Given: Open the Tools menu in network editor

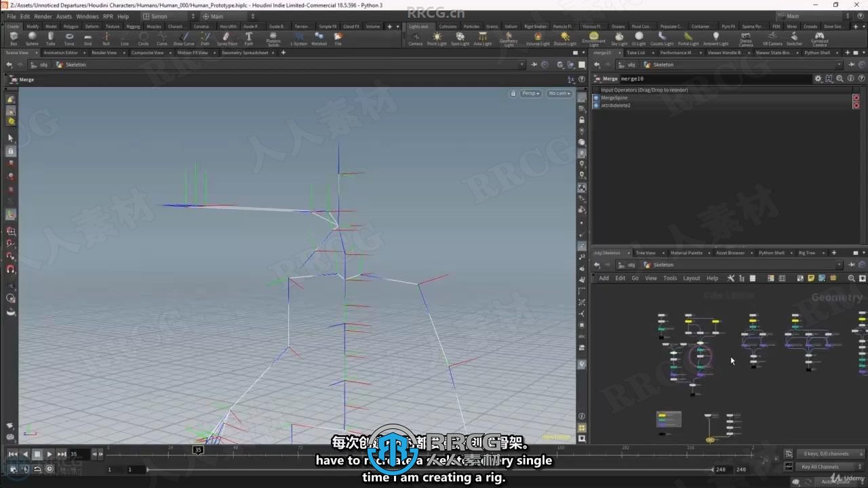Looking at the screenshot, I should click(x=670, y=278).
